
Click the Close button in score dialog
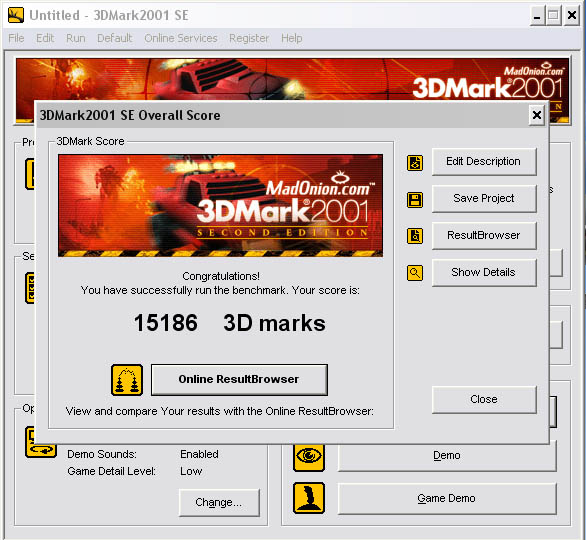click(484, 399)
